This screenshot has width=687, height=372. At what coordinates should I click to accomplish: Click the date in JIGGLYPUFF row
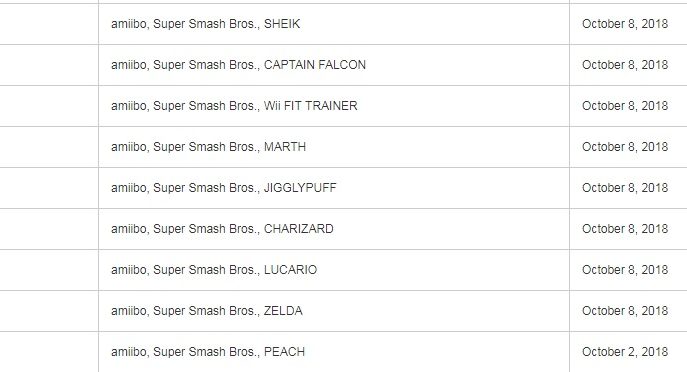click(625, 188)
